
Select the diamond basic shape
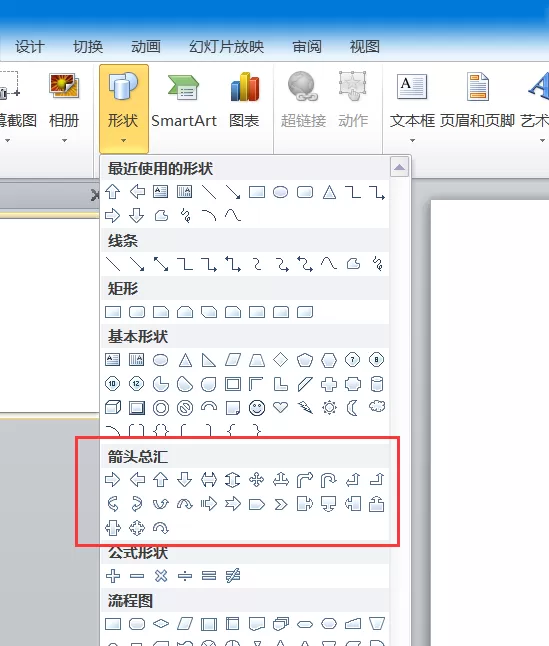pos(281,360)
